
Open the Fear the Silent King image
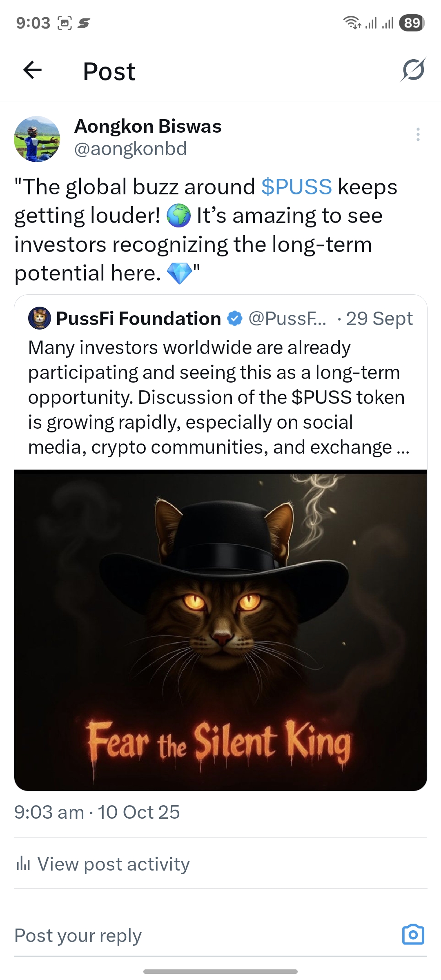pos(220,630)
